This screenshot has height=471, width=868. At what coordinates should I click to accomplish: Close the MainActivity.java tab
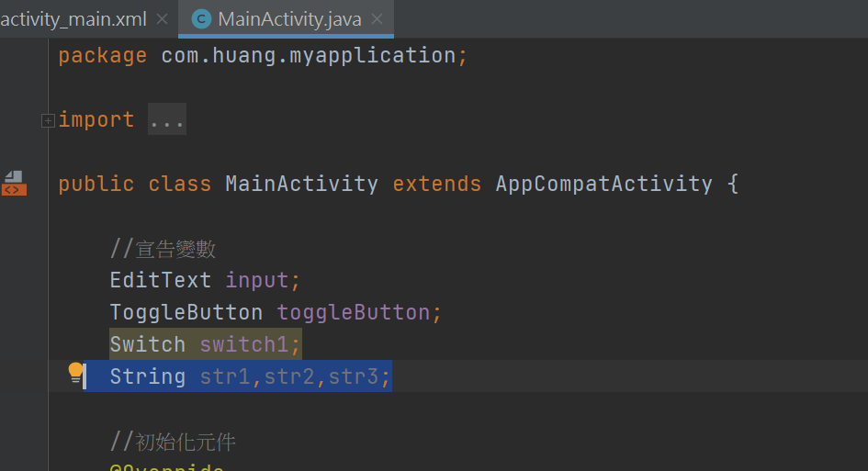click(377, 19)
